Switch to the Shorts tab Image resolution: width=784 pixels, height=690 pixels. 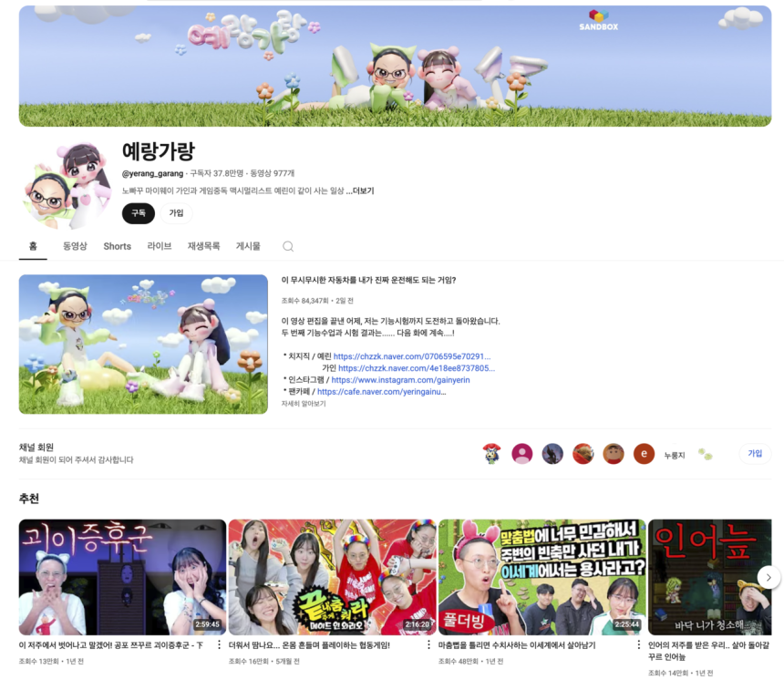(x=117, y=246)
